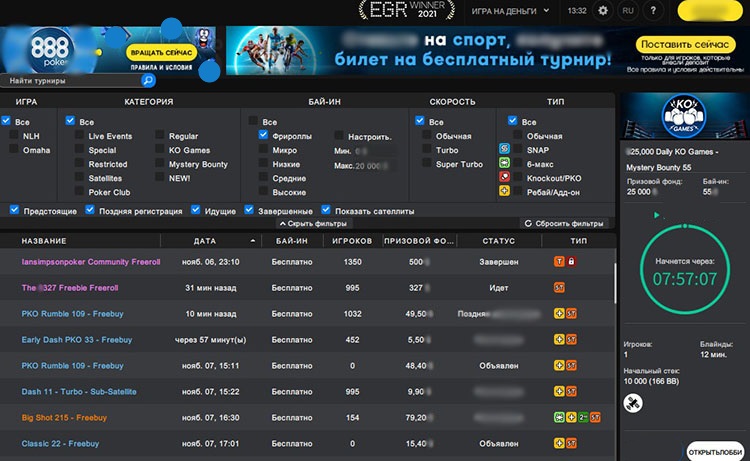Uncheck the Поздняя регистрация checkbox
This screenshot has width=750, height=461.
click(90, 209)
